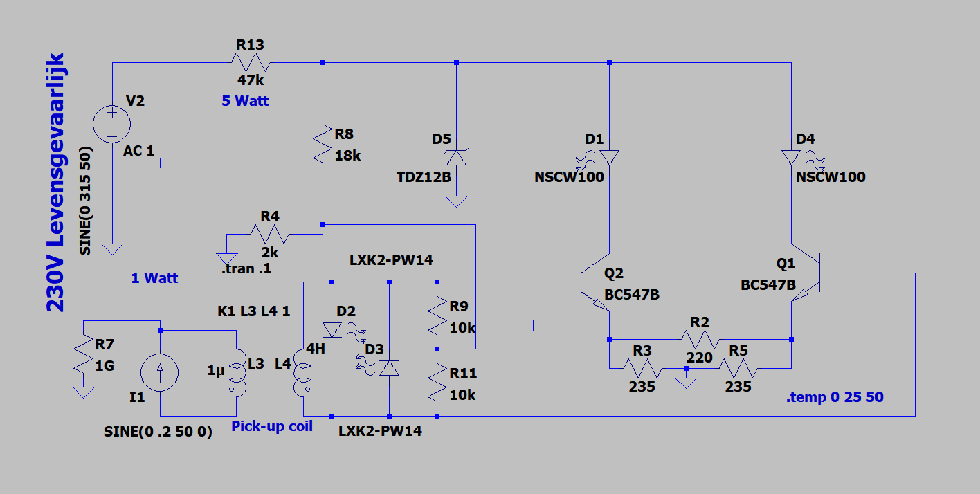This screenshot has height=494, width=980.
Task: Click the 4H value of L4
Action: pyautogui.click(x=315, y=349)
